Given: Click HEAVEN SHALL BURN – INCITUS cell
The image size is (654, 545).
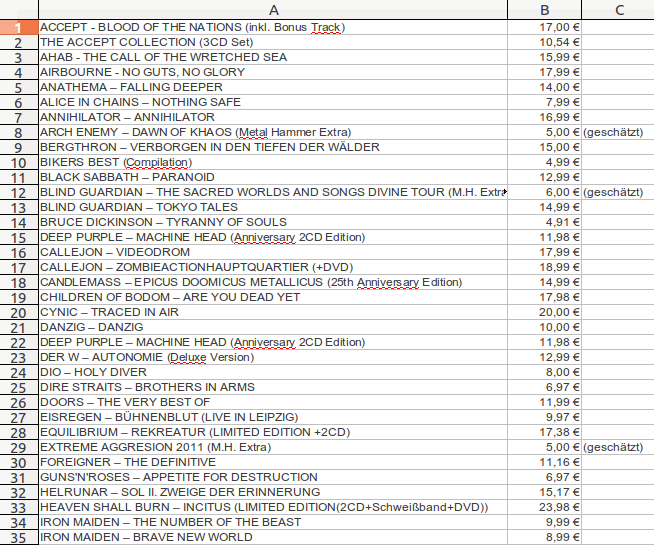Looking at the screenshot, I should point(273,508).
